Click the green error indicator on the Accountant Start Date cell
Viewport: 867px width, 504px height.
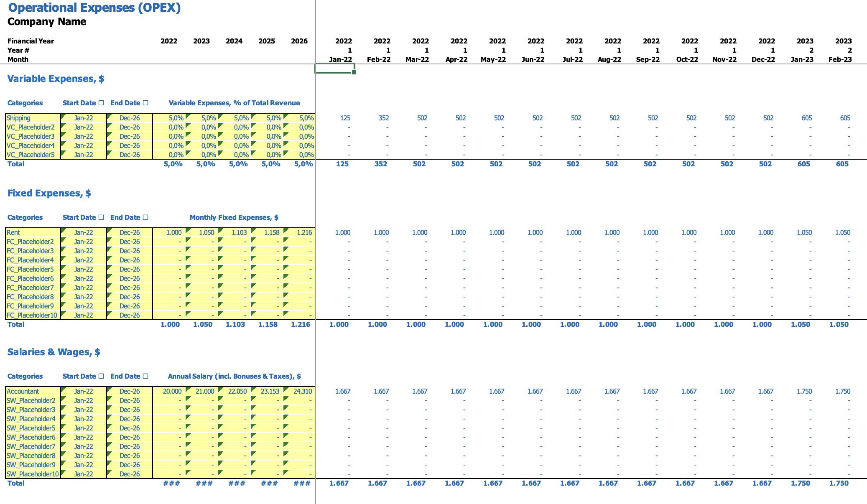click(63, 388)
